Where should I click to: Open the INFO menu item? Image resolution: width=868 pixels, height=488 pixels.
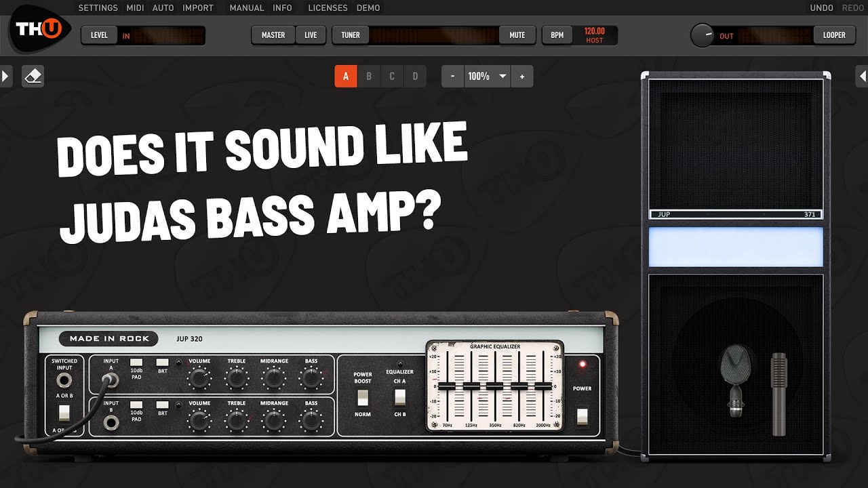pyautogui.click(x=282, y=8)
